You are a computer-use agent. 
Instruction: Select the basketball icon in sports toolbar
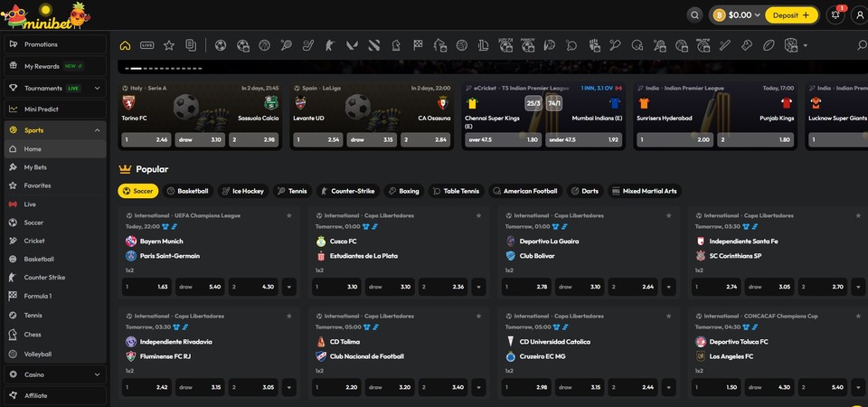[x=264, y=45]
